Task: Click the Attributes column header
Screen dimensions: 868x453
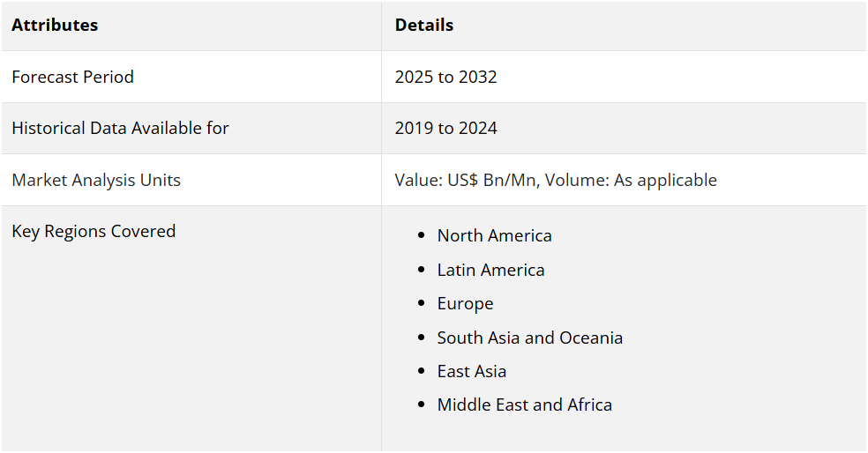Action: (x=55, y=26)
